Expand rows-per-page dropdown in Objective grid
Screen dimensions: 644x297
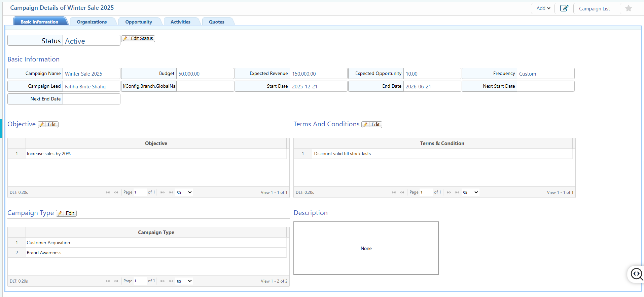tap(184, 193)
